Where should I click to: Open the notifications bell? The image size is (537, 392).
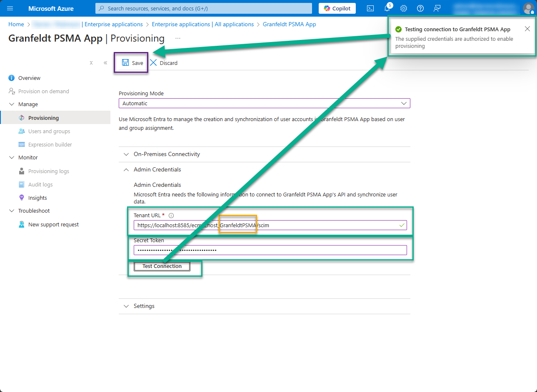pyautogui.click(x=387, y=8)
